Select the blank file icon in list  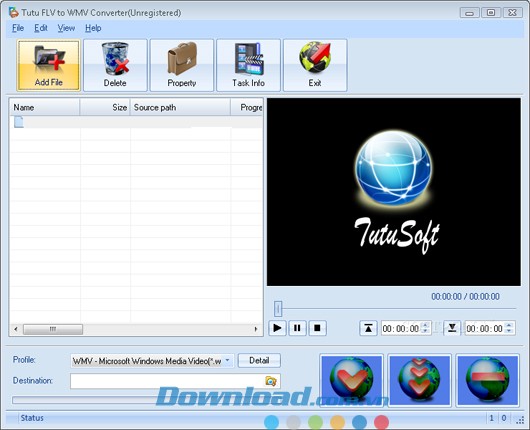coord(19,122)
